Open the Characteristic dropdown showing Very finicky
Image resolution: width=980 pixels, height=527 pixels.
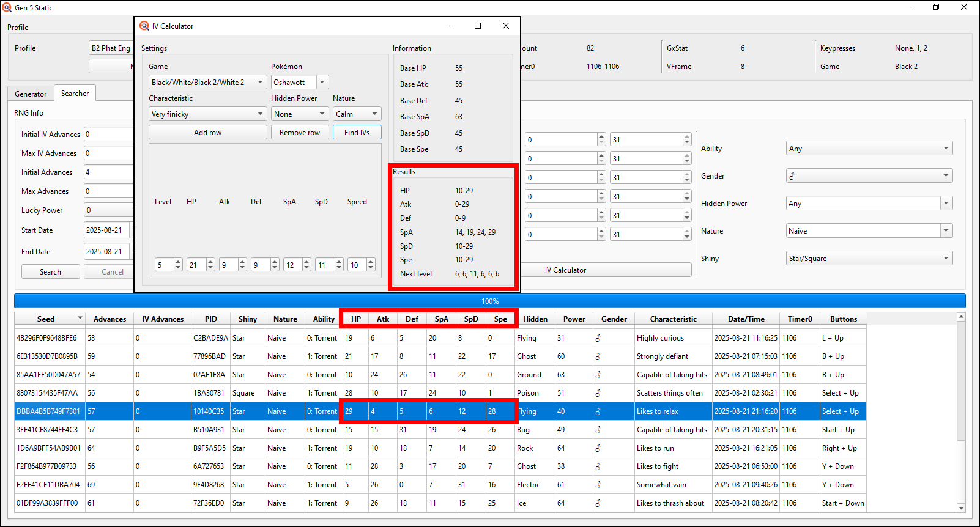(207, 114)
